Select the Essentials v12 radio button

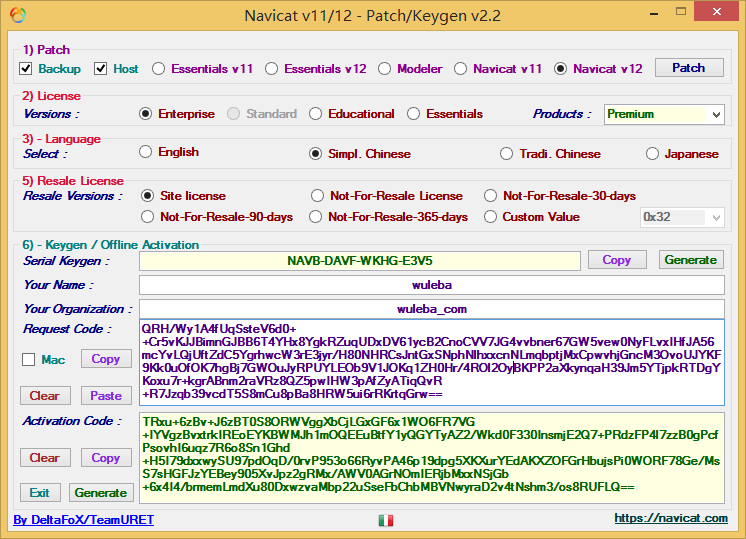[x=272, y=69]
